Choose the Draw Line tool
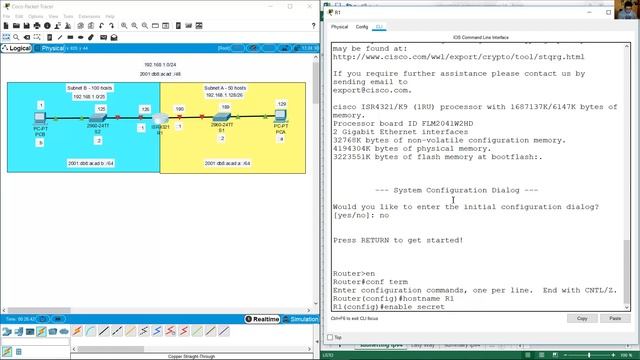 pos(60,37)
